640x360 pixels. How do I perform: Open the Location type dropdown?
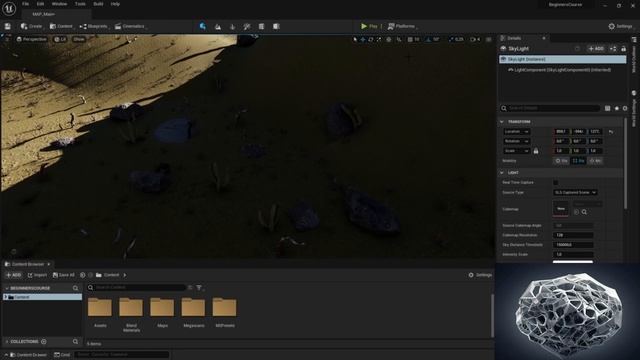(x=516, y=132)
